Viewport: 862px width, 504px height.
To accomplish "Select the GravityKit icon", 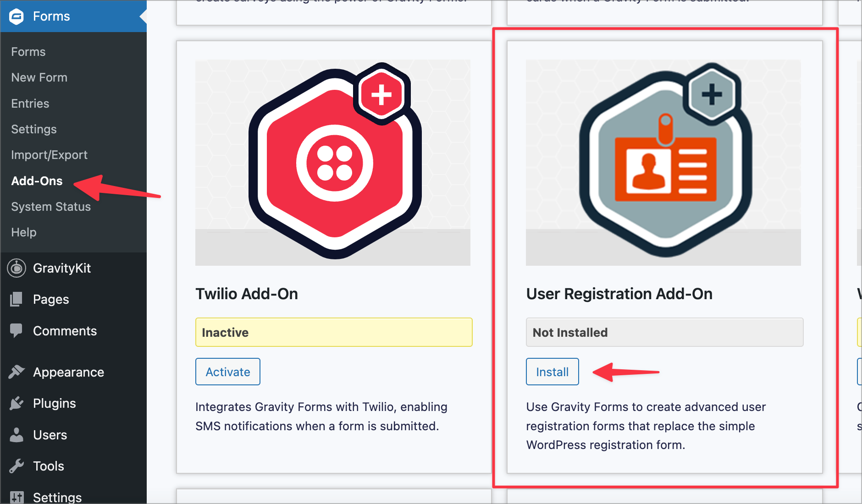I will click(x=16, y=268).
